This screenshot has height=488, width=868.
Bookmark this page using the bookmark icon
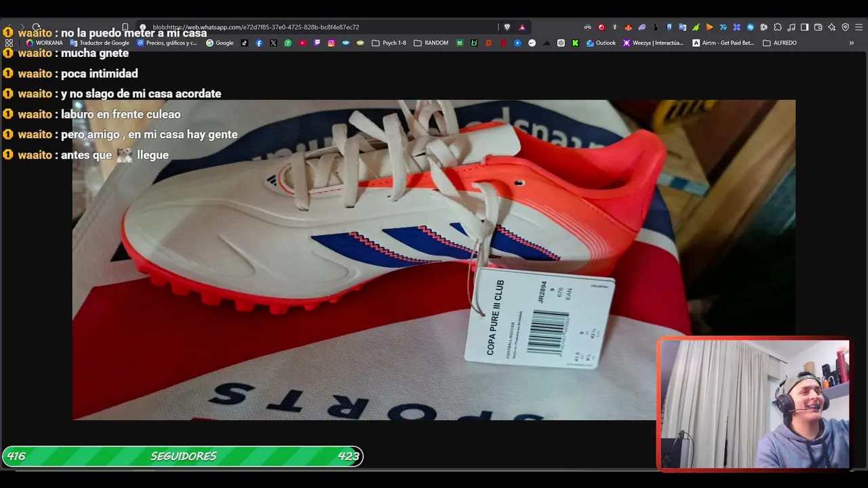click(125, 27)
